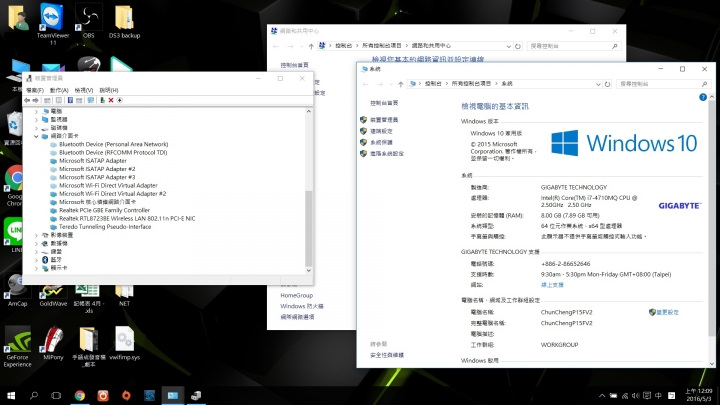Click the search box in network center window

[574, 46]
